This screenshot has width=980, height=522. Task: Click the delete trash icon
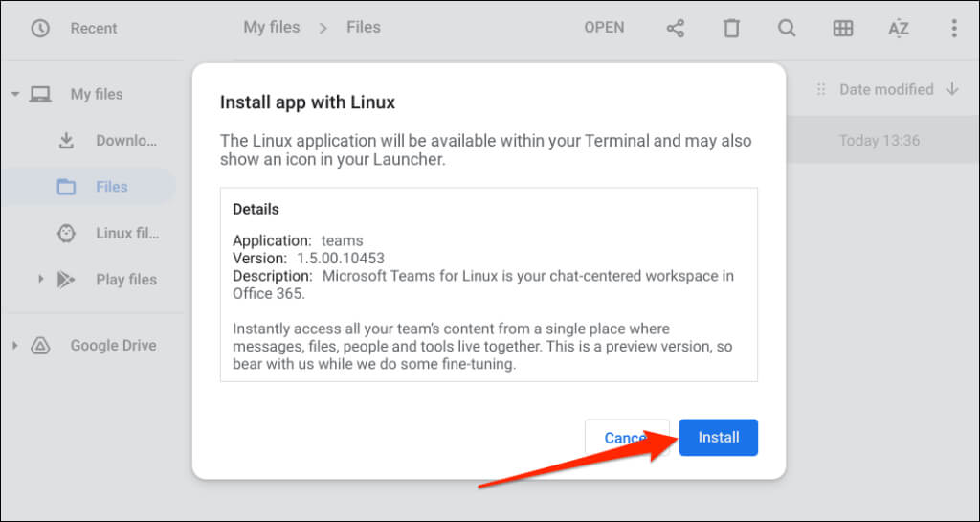pyautogui.click(x=731, y=29)
